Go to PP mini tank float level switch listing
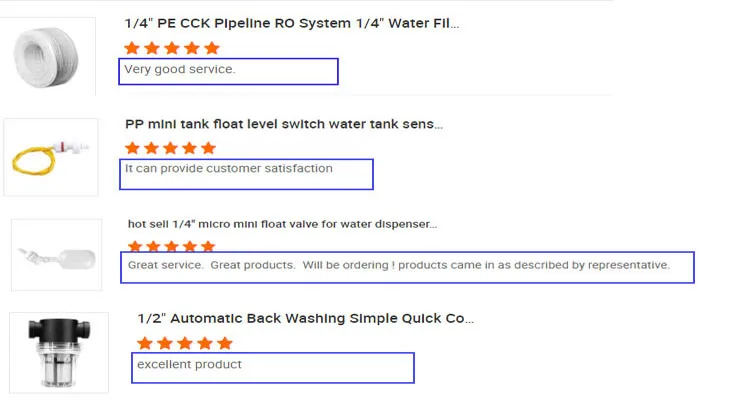This screenshot has width=750, height=400. pos(283,124)
